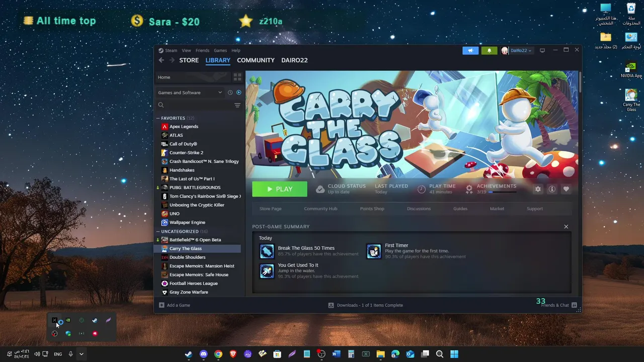Switch Steam to Big Picture mode icon

tap(542, 50)
